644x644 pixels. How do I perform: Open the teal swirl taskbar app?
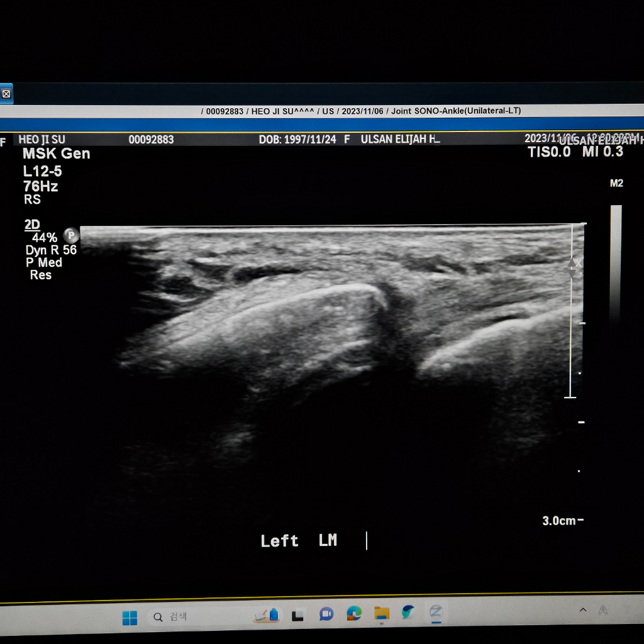tap(409, 611)
